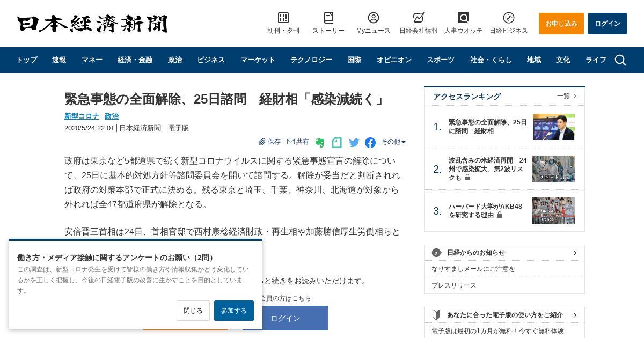Open thumbnail of first-ranked article
Image resolution: width=644 pixels, height=338 pixels.
[x=554, y=127]
